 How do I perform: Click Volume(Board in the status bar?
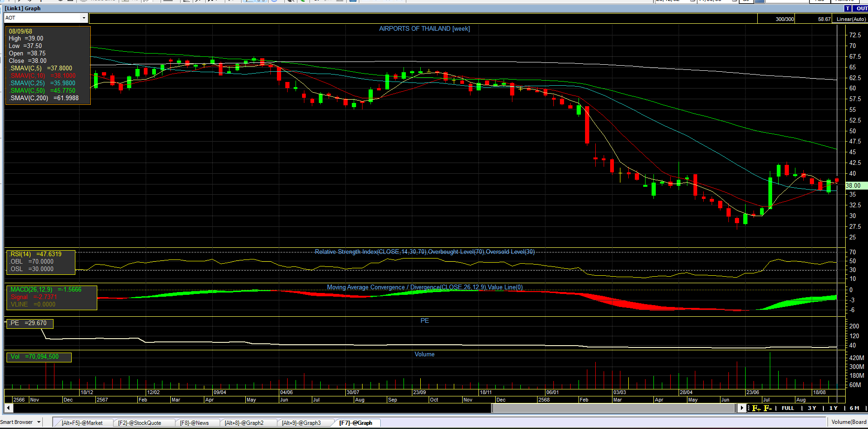pyautogui.click(x=849, y=422)
